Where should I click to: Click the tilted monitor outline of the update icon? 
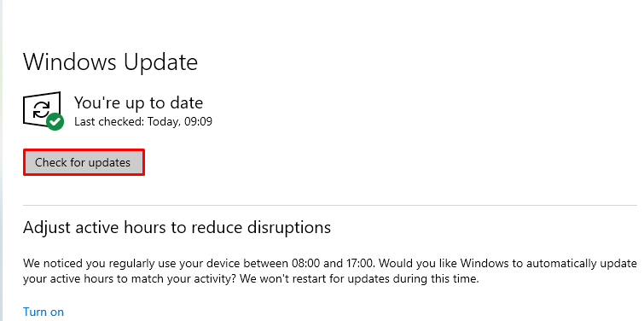(42, 109)
